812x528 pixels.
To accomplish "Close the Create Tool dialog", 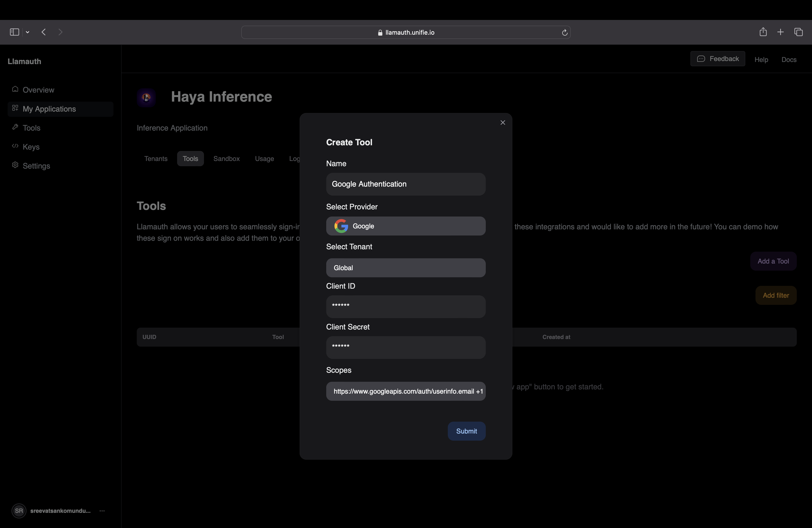I will [503, 123].
